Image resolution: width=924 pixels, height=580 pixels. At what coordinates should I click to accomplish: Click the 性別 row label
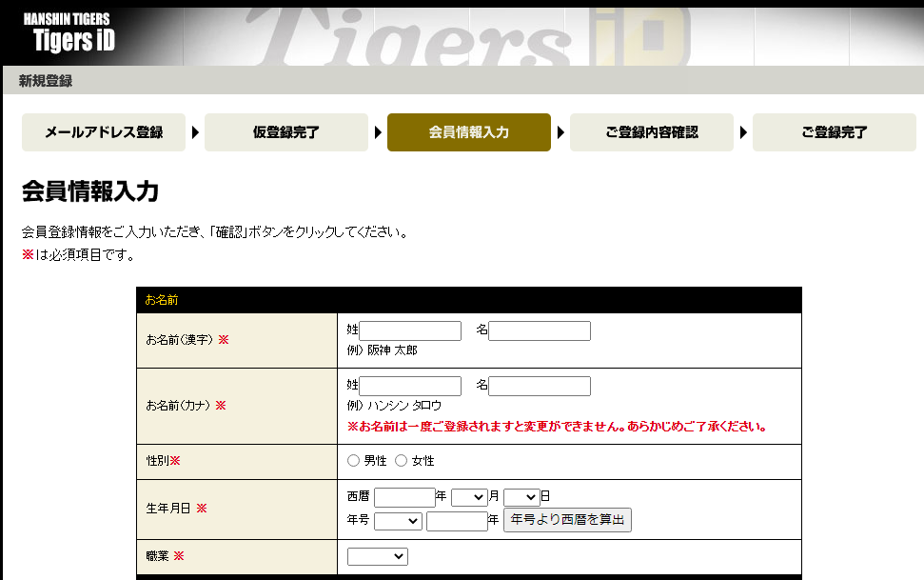(x=164, y=461)
